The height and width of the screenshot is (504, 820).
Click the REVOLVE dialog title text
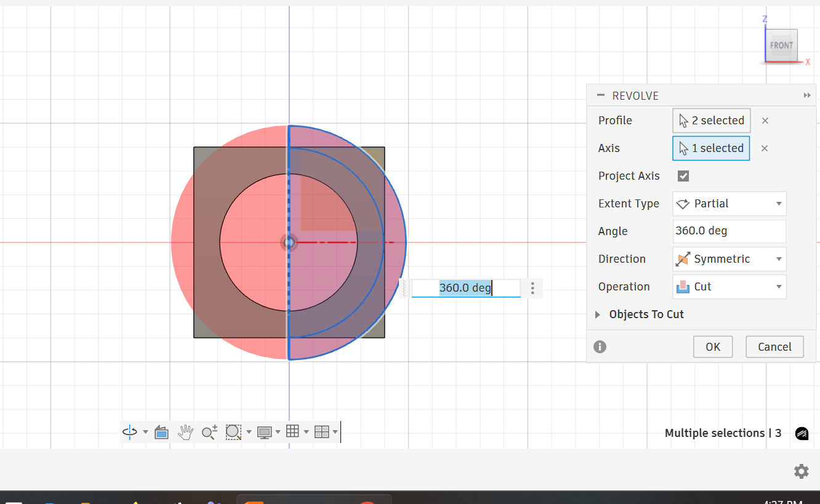click(x=635, y=96)
